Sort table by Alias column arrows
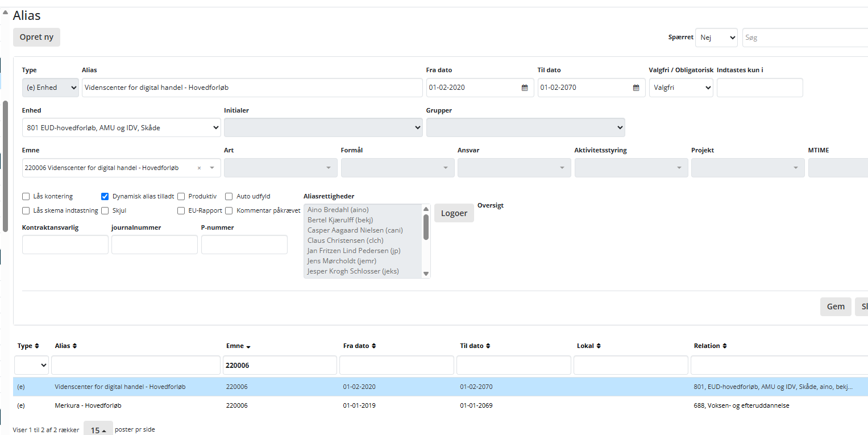The image size is (868, 435). (x=74, y=346)
